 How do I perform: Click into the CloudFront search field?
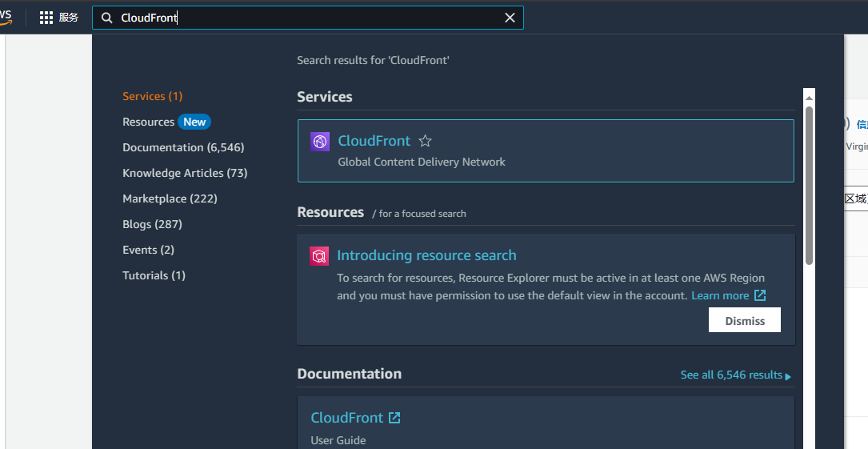coord(307,18)
